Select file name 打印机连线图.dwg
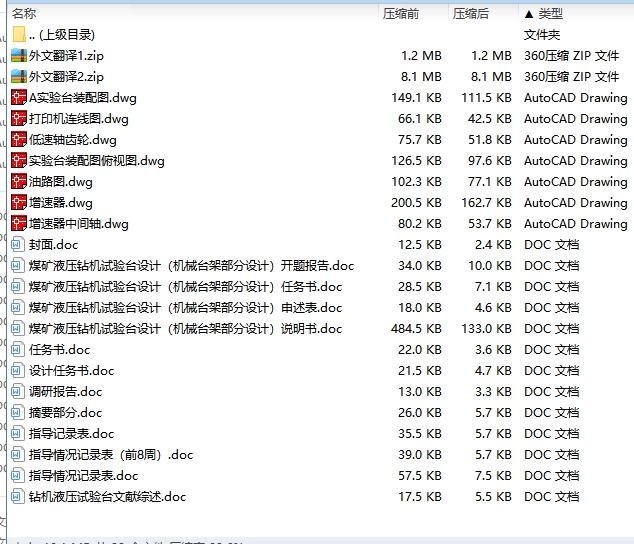634x544 pixels. (x=79, y=119)
